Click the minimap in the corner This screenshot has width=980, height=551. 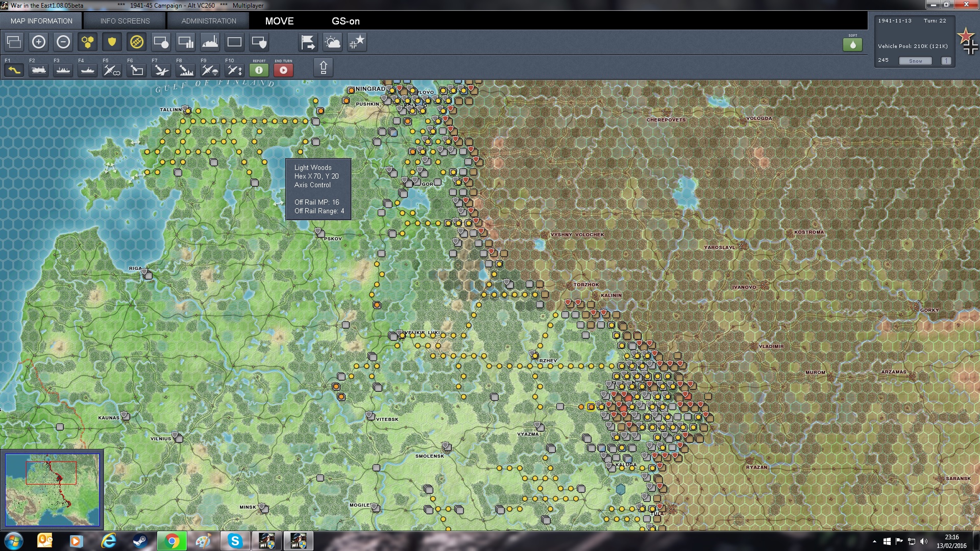click(52, 489)
